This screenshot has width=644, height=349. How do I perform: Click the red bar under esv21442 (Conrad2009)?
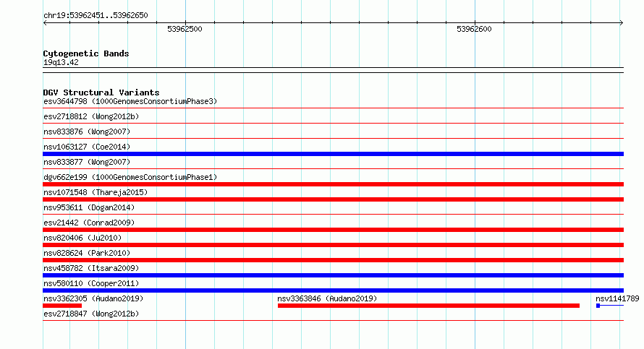[333, 230]
